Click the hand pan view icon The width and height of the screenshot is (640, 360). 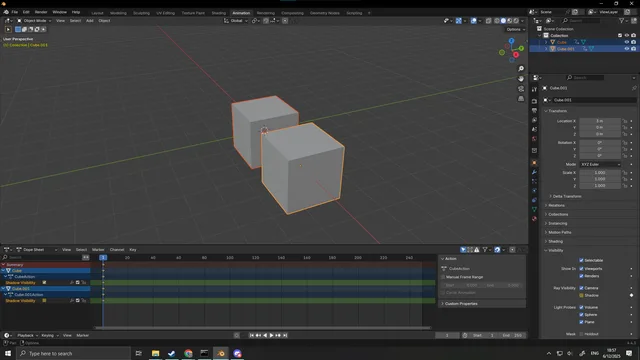click(x=521, y=78)
